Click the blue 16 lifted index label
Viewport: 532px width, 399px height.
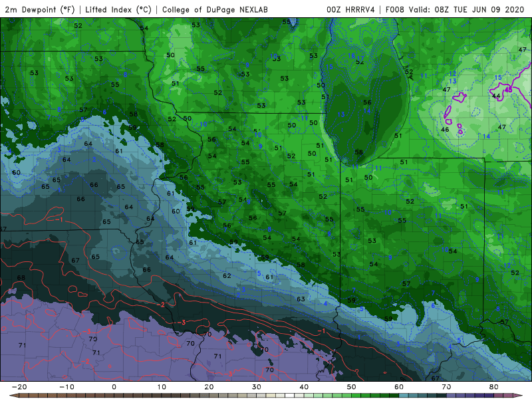tap(352, 56)
